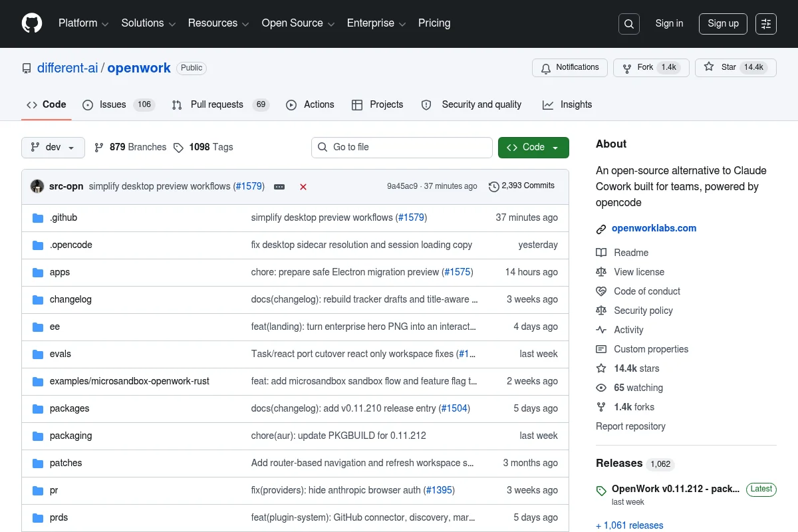Select the Code tab

tap(47, 104)
